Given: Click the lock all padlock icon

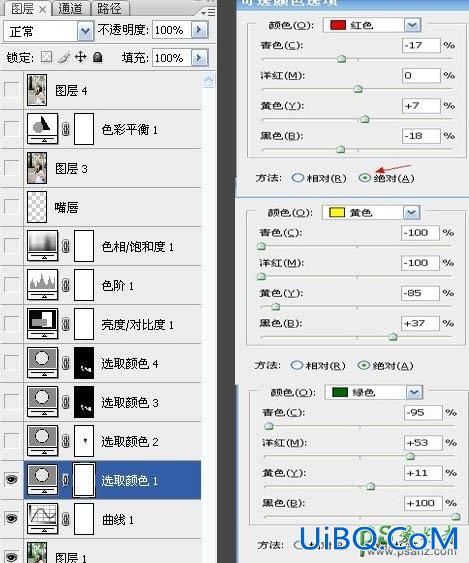Looking at the screenshot, I should (98, 57).
